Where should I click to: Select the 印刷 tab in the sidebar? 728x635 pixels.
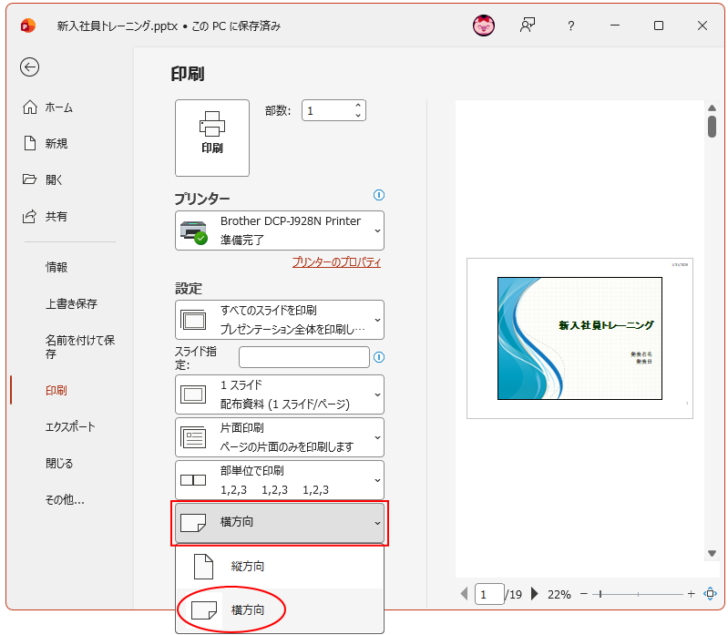56,390
